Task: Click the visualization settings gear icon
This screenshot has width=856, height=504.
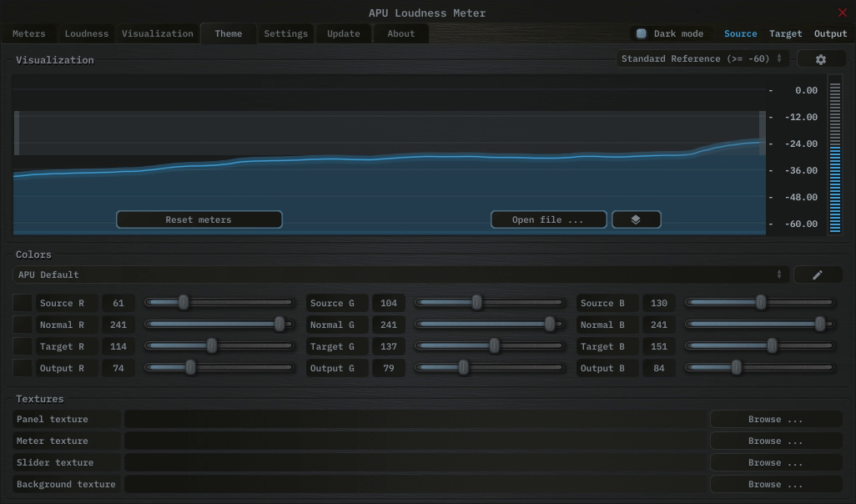Action: coord(820,59)
